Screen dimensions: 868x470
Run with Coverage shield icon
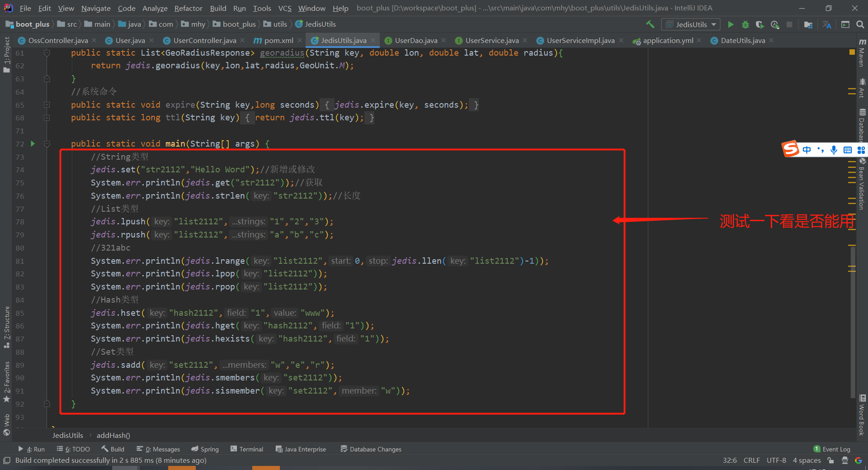pyautogui.click(x=760, y=24)
